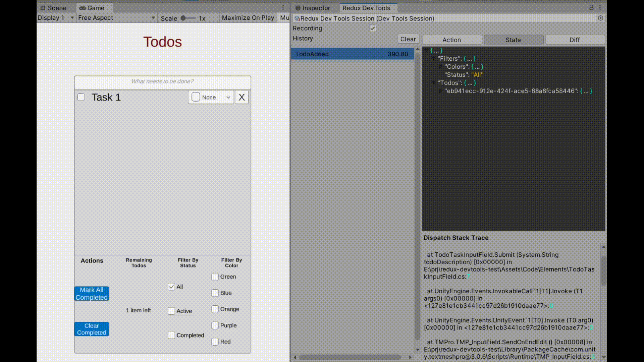
Task: Open Game view three-dot menu
Action: click(283, 7)
